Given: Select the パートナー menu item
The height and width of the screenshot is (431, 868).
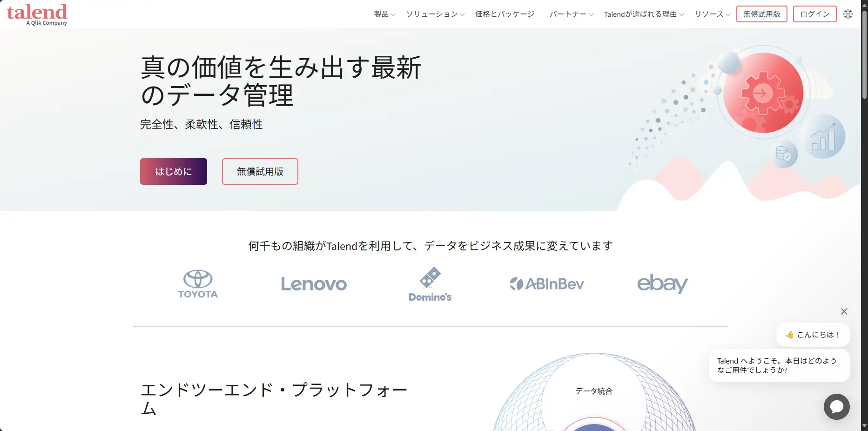Looking at the screenshot, I should click(x=568, y=14).
